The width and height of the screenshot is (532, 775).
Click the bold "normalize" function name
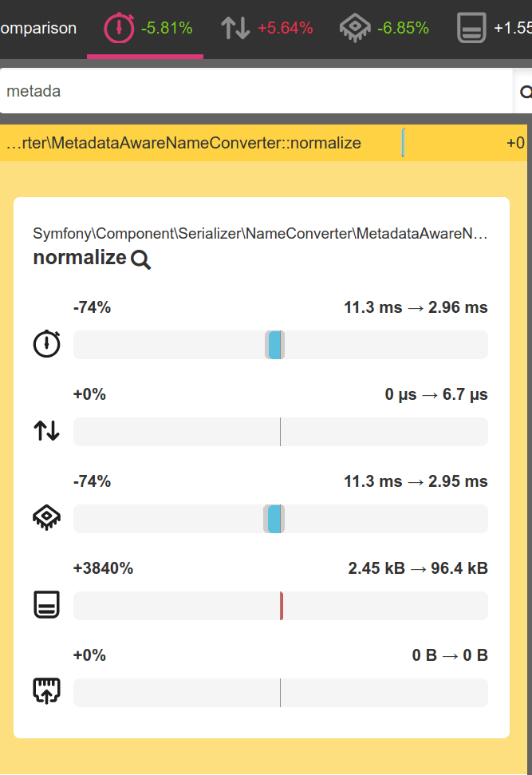click(80, 258)
